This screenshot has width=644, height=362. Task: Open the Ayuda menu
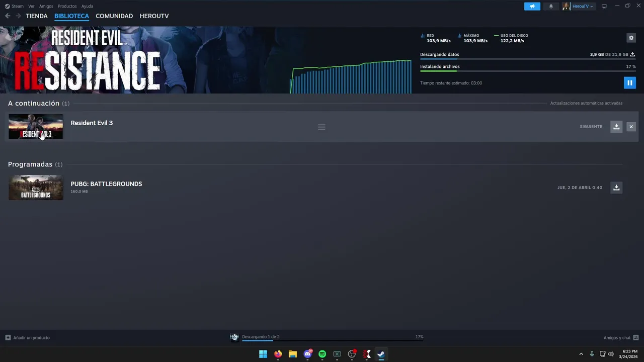coord(87,7)
